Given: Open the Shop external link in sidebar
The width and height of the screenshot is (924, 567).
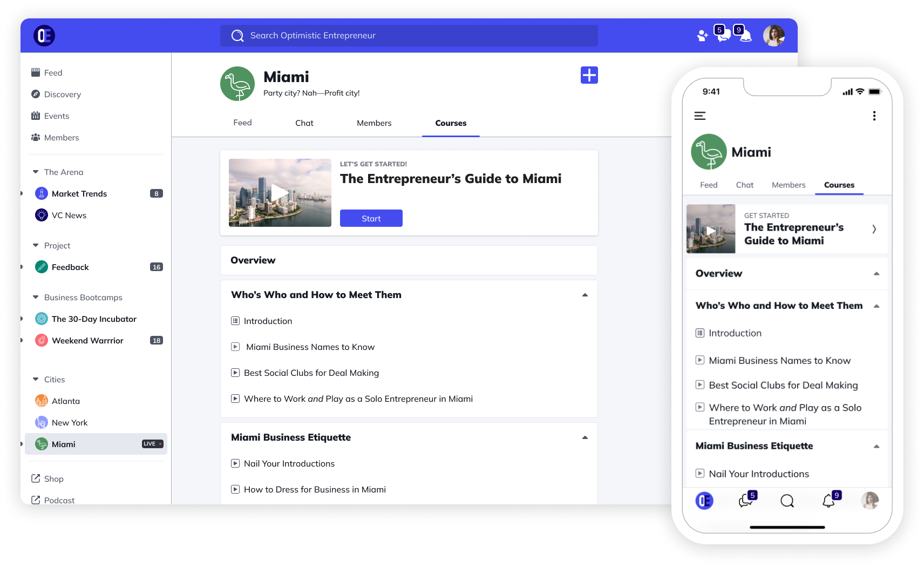Looking at the screenshot, I should click(47, 478).
